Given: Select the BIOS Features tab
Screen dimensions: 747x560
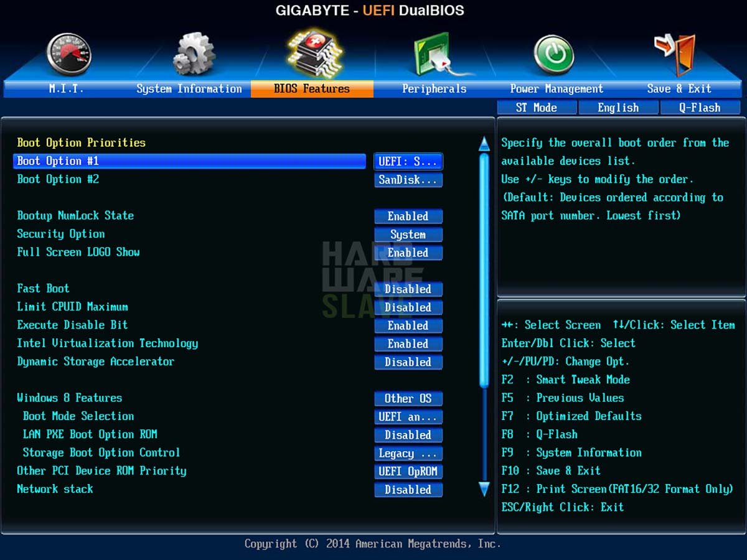Looking at the screenshot, I should click(x=312, y=89).
